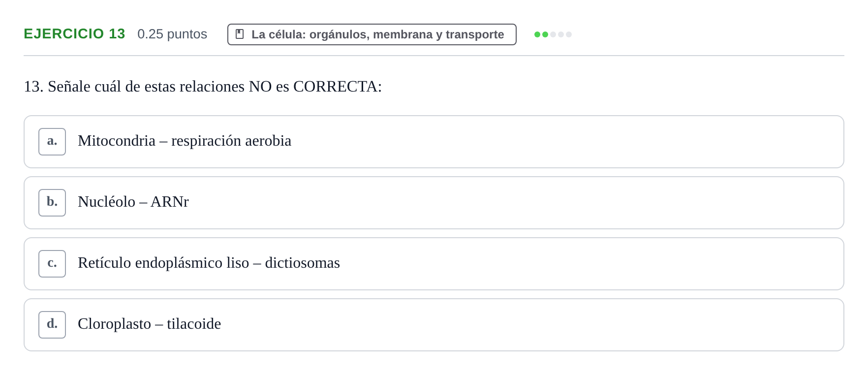
Task: Select the 'a.' letter badge
Action: click(52, 142)
